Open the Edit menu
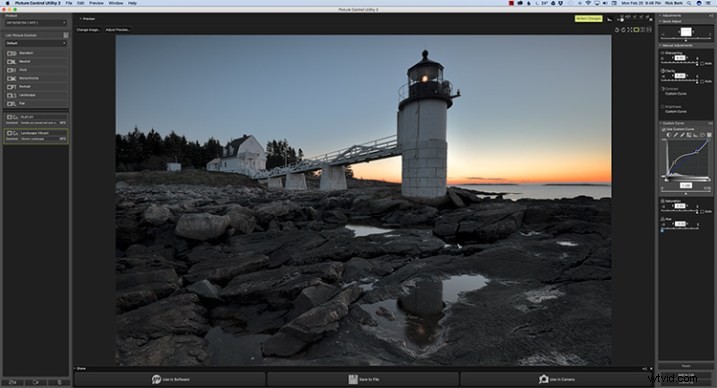 point(80,3)
